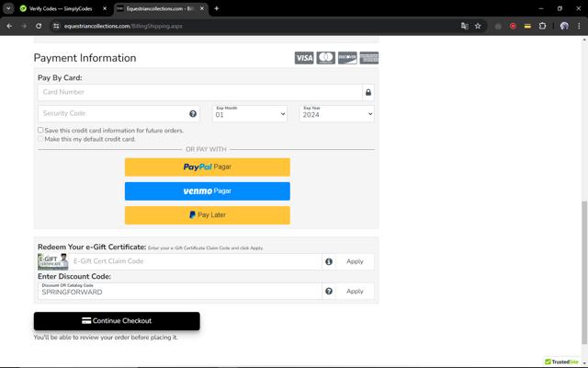The height and width of the screenshot is (368, 588).
Task: Click the Continue Checkout button
Action: tap(117, 321)
